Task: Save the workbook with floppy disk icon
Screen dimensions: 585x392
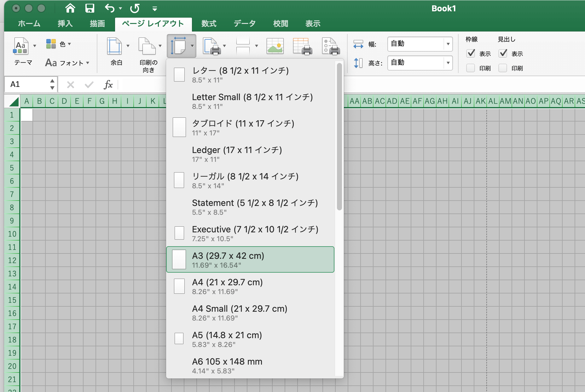Action: tap(90, 8)
